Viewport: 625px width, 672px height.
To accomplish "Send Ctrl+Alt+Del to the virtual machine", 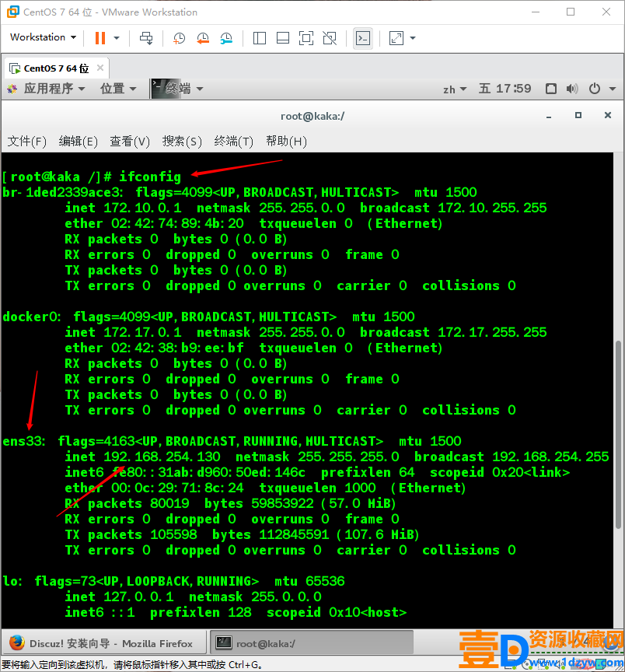I will pos(146,38).
